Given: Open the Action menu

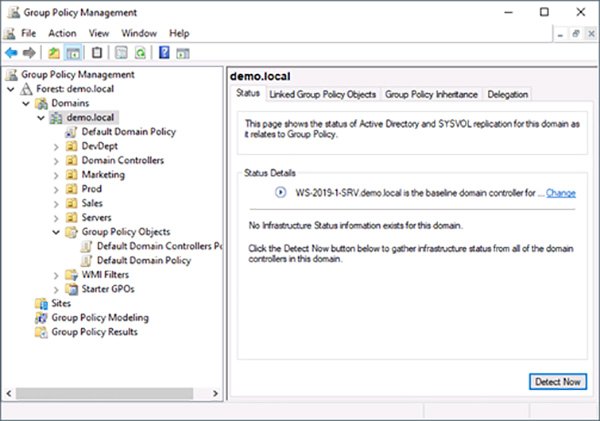Looking at the screenshot, I should (x=62, y=33).
